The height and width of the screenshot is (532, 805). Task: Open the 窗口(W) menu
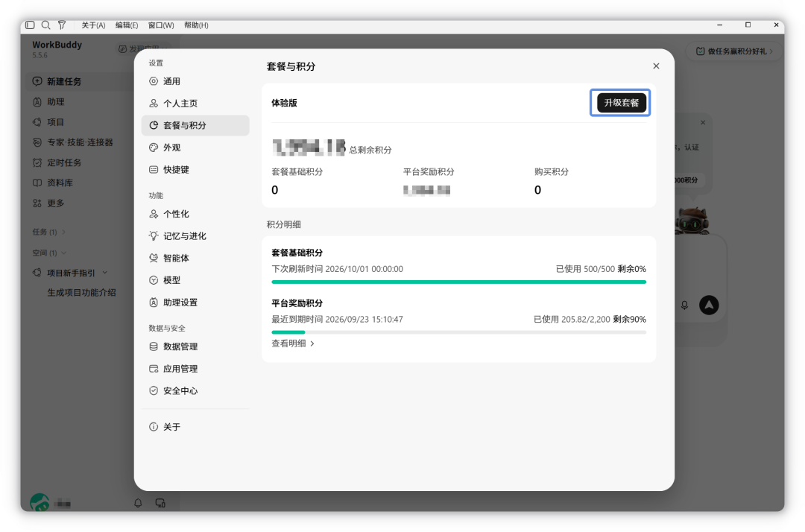[x=161, y=25]
